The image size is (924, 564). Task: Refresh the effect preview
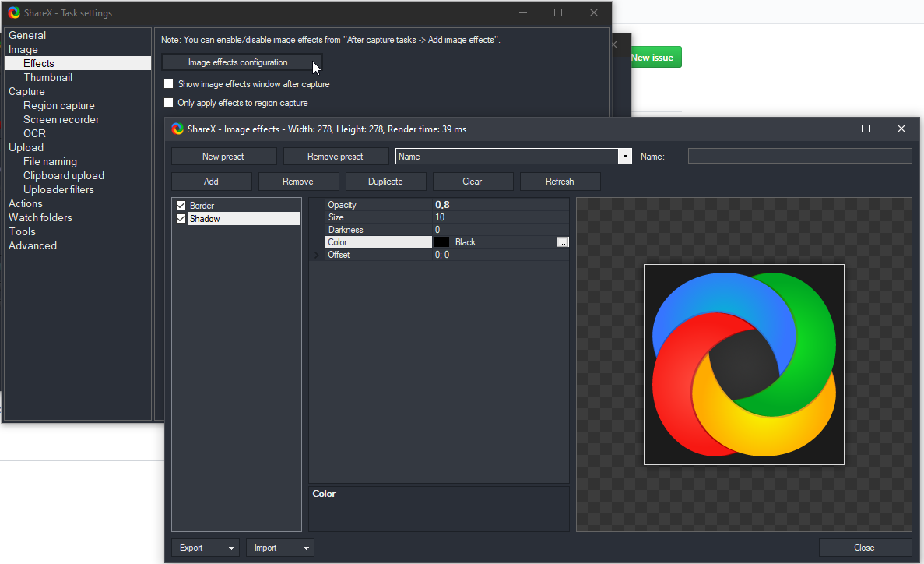[x=560, y=181]
